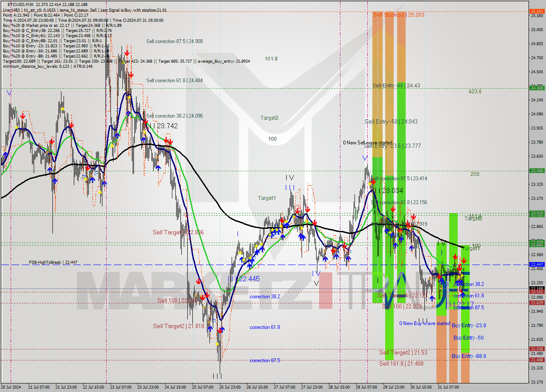Click the 'Sell correction 87.5 | 23.414' label
The height and width of the screenshot is (392, 546).
coord(399,179)
